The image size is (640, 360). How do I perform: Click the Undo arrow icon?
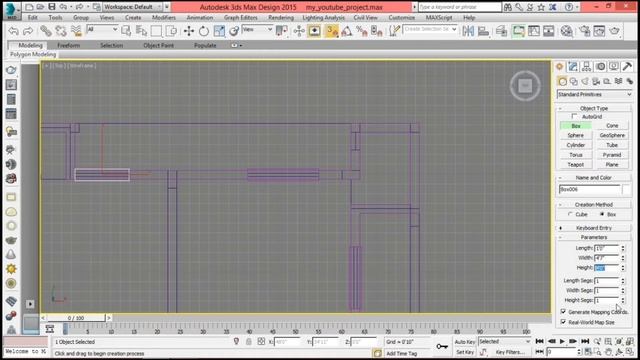[x=13, y=31]
